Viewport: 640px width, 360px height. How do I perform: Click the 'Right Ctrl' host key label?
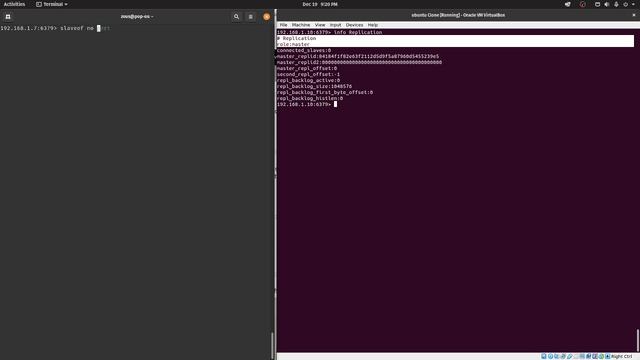click(x=622, y=356)
